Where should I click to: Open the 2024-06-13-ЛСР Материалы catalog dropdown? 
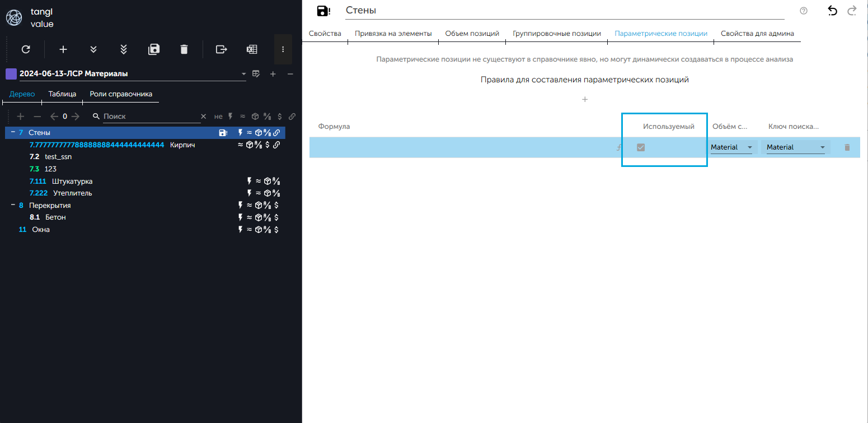[x=243, y=74]
